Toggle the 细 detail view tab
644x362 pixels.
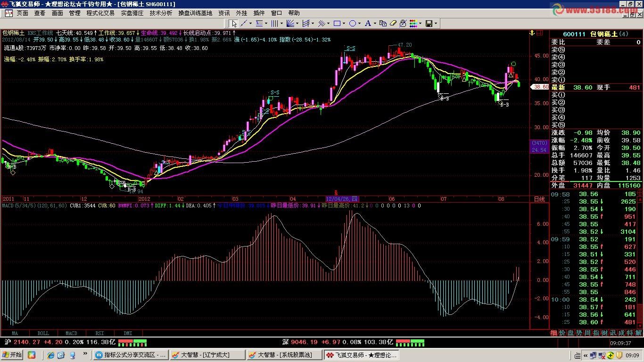[x=554, y=333]
